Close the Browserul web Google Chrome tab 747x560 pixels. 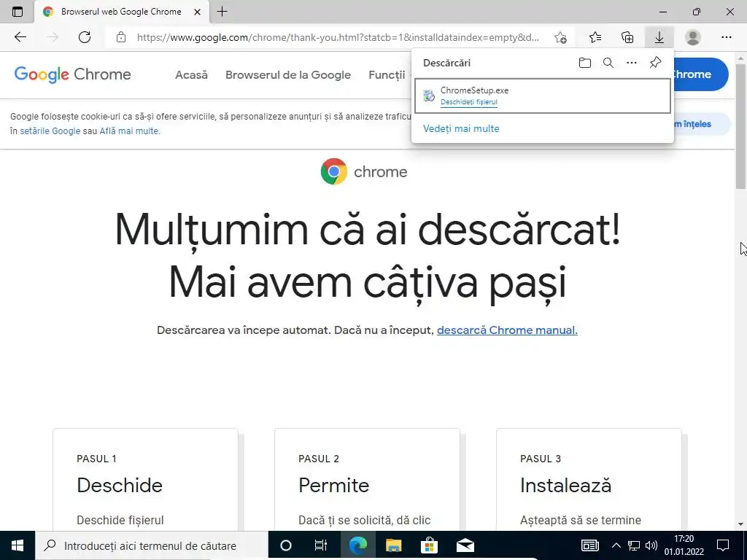[x=197, y=12]
